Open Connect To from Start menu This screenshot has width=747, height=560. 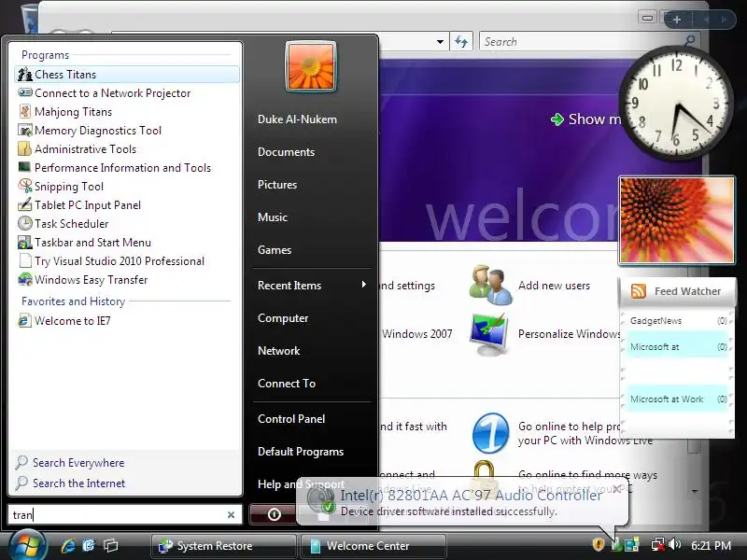click(287, 384)
